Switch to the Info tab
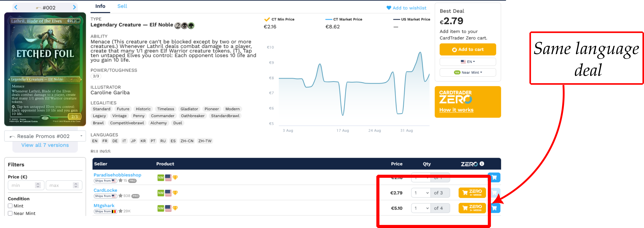The width and height of the screenshot is (644, 228). tap(100, 6)
